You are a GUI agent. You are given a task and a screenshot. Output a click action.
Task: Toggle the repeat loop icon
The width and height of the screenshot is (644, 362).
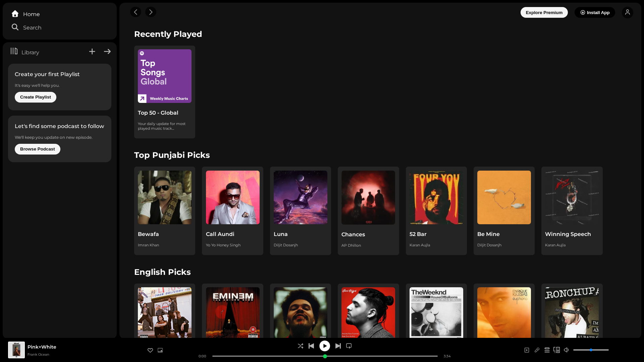tap(349, 346)
